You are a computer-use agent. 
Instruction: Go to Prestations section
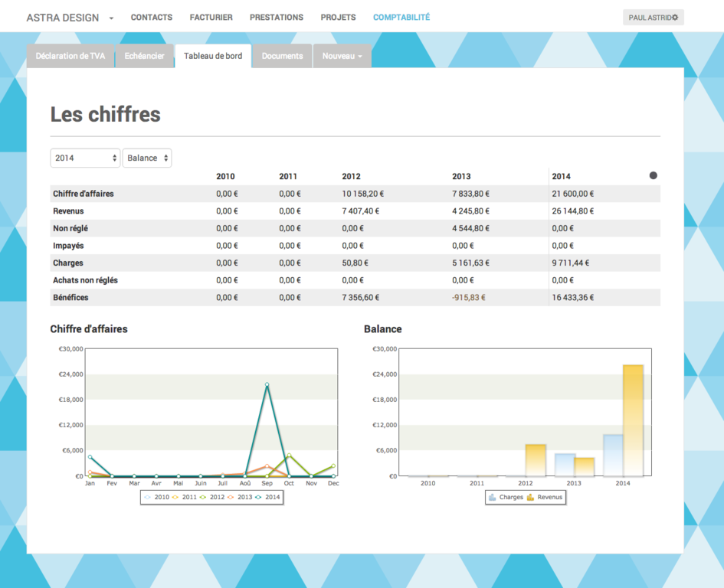[x=277, y=17]
